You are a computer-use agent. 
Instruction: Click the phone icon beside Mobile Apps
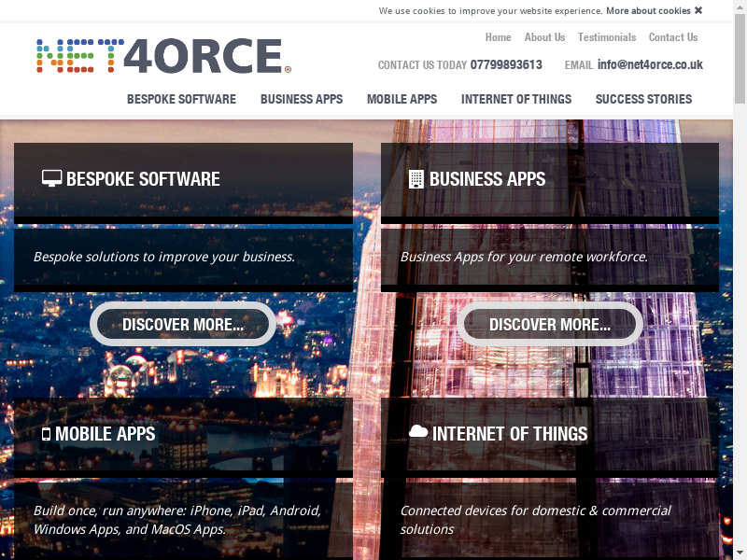pos(46,434)
